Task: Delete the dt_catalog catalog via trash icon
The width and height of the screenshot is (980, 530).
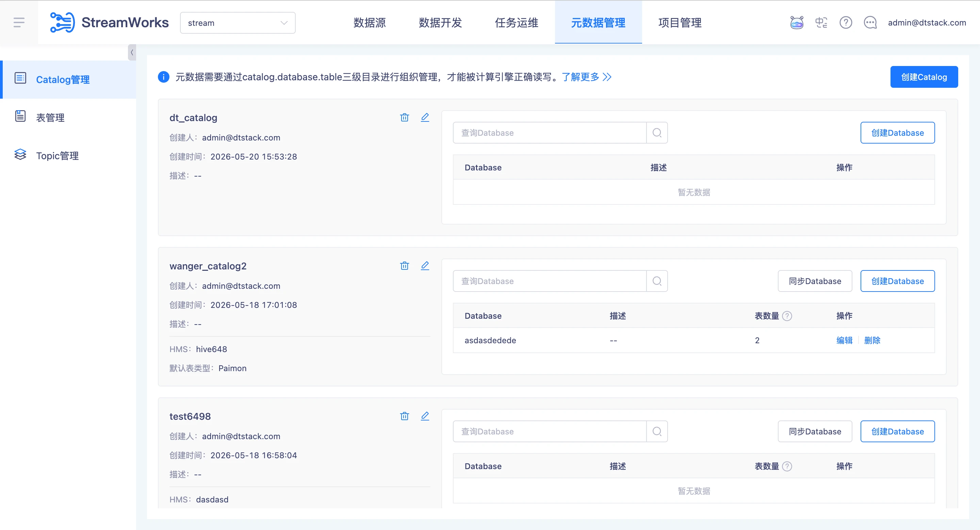Action: point(404,117)
